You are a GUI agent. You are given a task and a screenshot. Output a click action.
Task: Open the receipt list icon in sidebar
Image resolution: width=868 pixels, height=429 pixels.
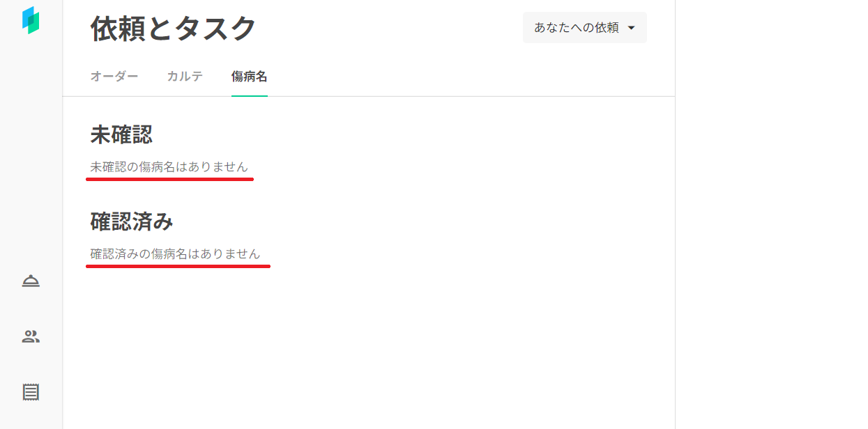point(31,392)
